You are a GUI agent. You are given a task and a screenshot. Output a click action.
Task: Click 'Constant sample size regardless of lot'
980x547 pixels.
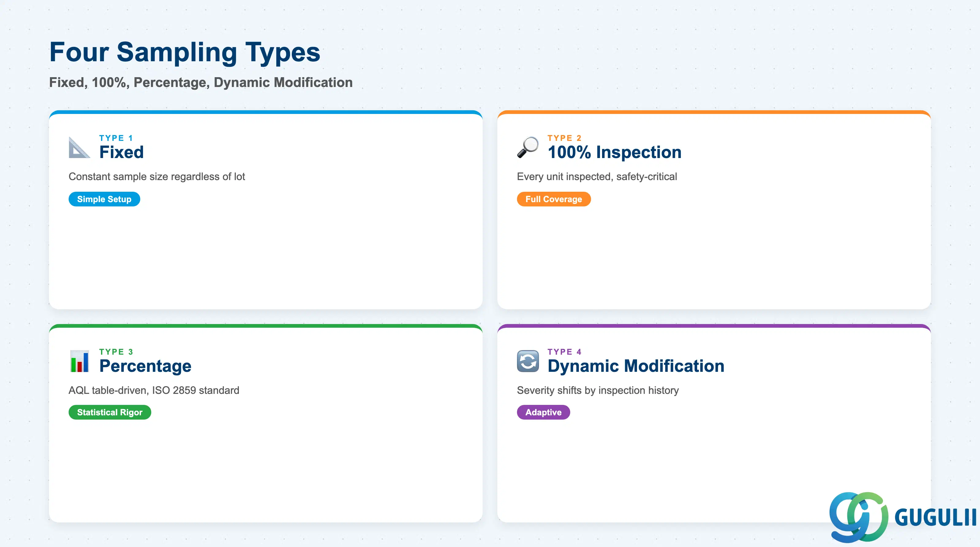click(157, 177)
